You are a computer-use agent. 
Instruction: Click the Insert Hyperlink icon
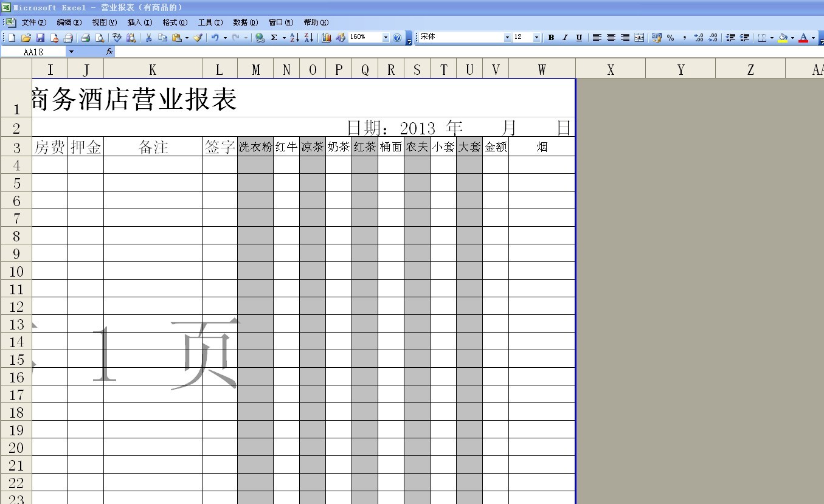point(260,37)
